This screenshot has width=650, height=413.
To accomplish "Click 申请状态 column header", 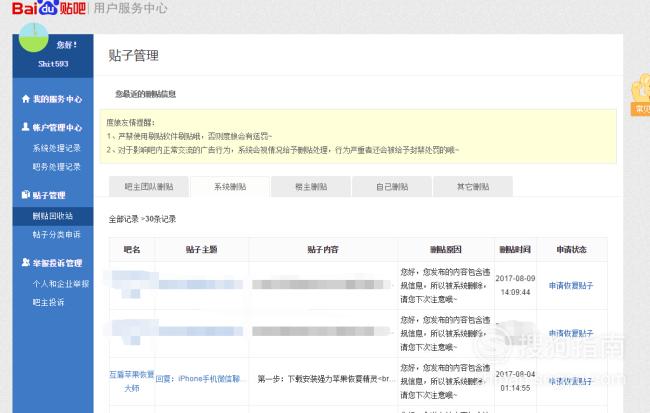I will click(x=571, y=249).
